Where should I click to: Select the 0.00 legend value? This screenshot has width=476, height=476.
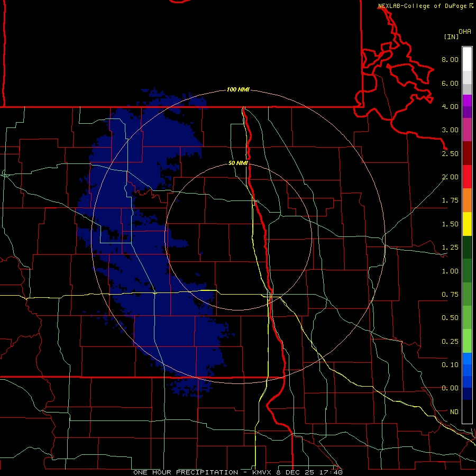(450, 388)
